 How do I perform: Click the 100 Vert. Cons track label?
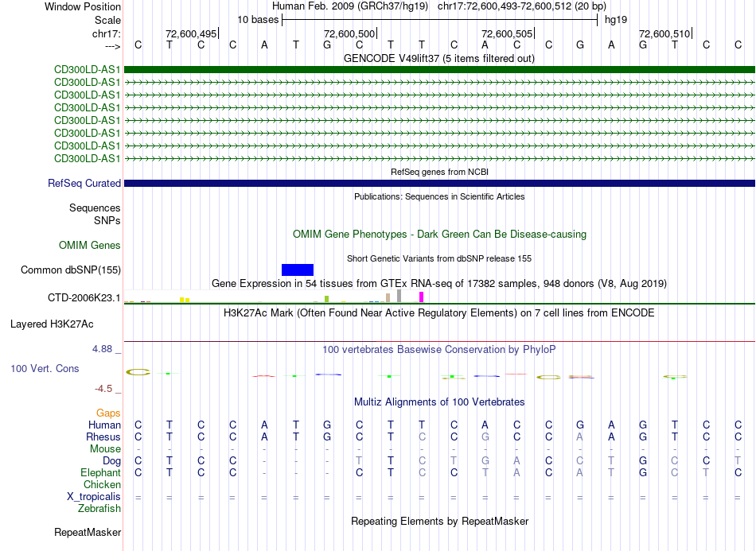pyautogui.click(x=45, y=369)
